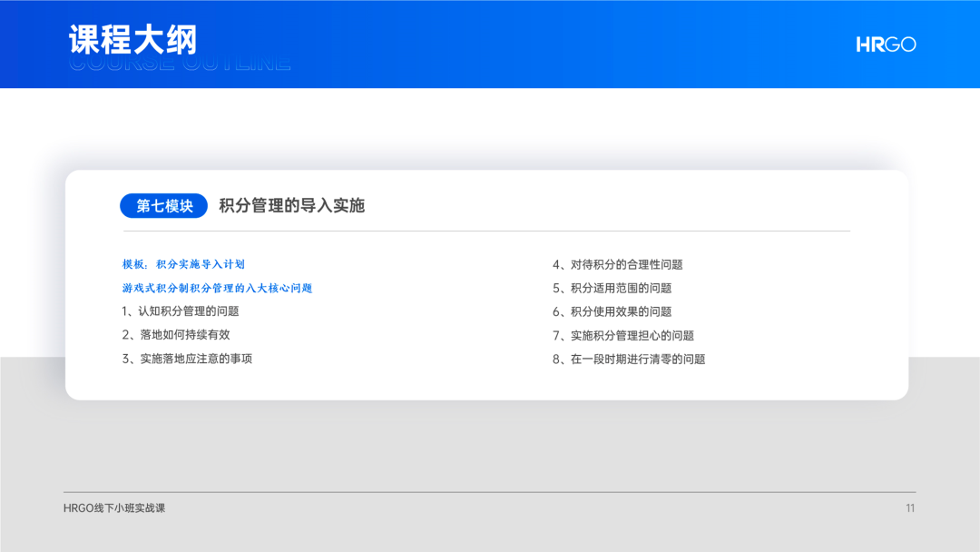Click the HRGO线下小班实战课 footer text
Screen dimensions: 980x552
[114, 508]
